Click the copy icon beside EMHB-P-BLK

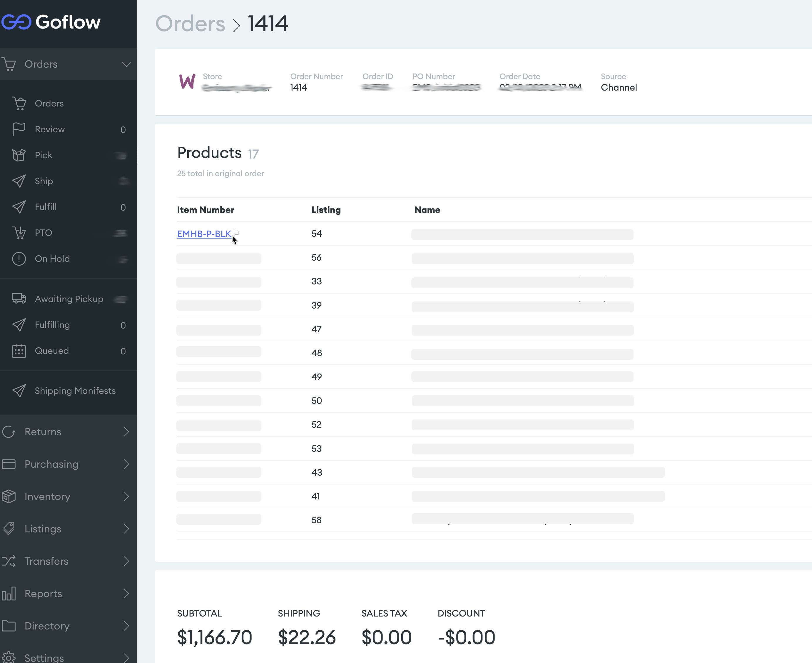(x=236, y=232)
